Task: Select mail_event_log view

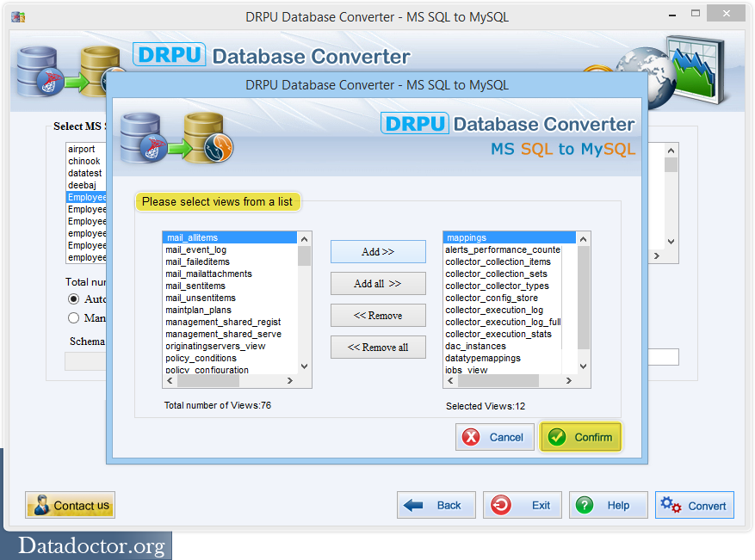Action: tap(230, 249)
